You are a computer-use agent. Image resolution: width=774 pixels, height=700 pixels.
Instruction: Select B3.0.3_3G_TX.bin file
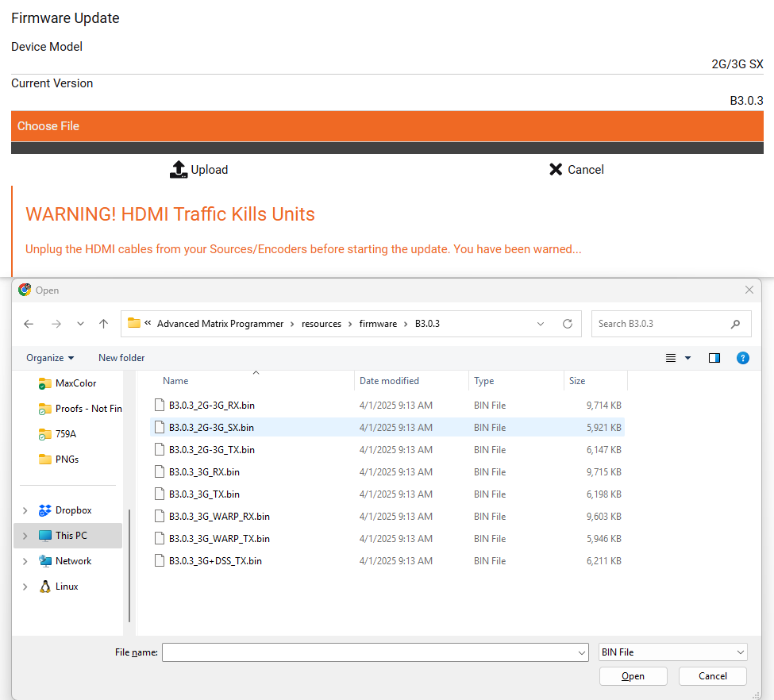[387, 494]
